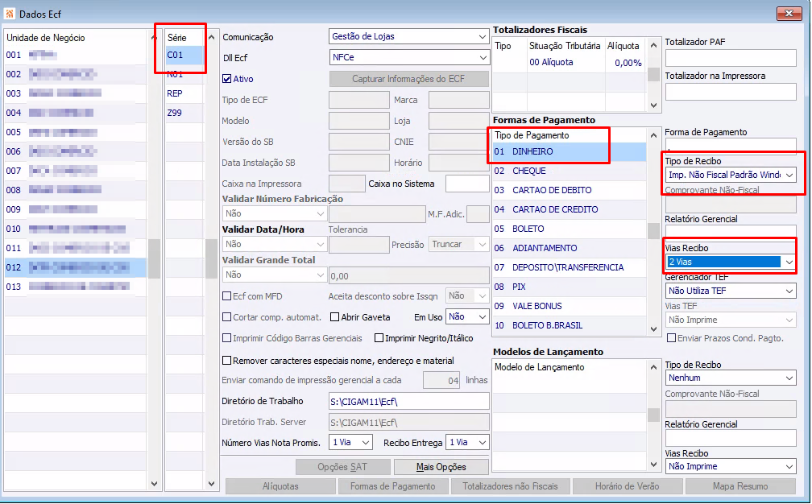Click the Horário de Verão button
812x504 pixels.
click(x=627, y=486)
